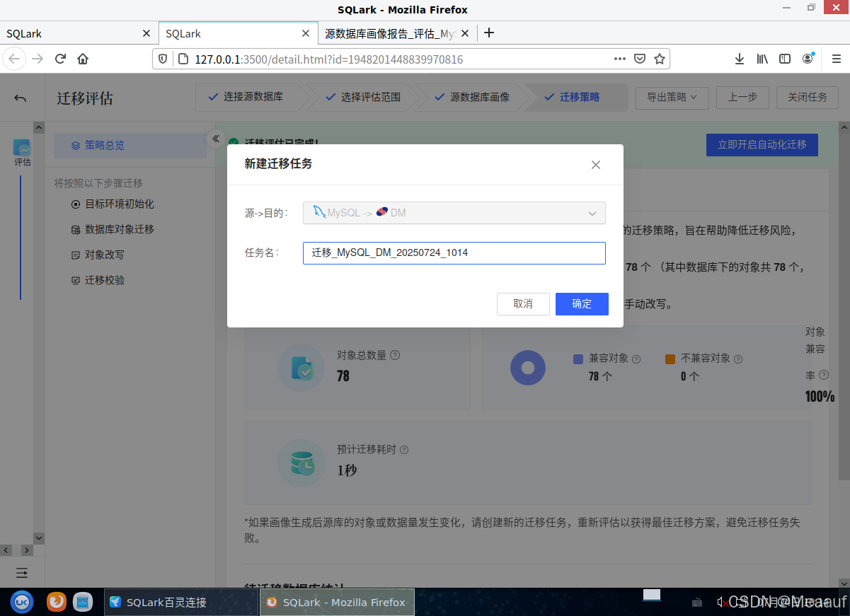Open the 导出策略 dropdown
850x616 pixels.
(x=672, y=98)
